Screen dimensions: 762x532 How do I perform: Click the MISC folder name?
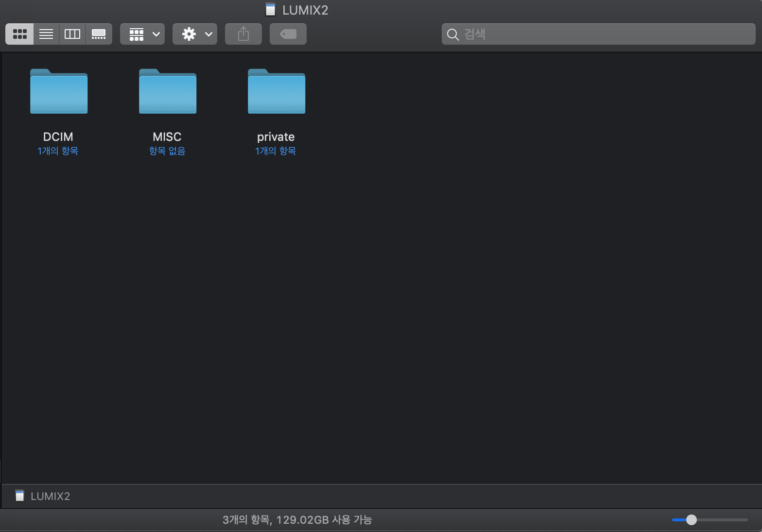[167, 137]
